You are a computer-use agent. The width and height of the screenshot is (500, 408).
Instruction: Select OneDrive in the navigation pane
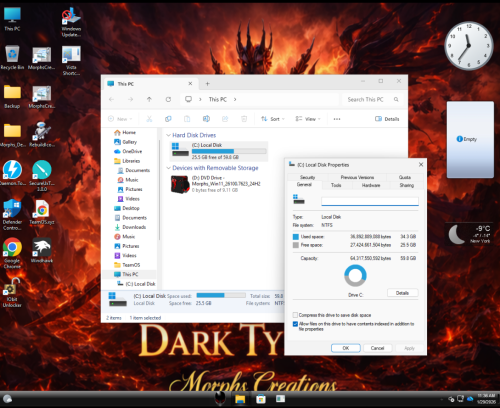pos(128,151)
